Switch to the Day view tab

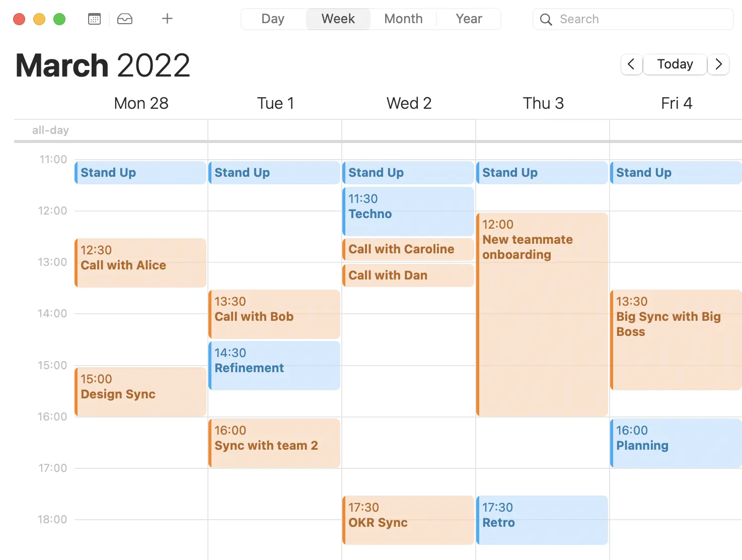click(272, 19)
